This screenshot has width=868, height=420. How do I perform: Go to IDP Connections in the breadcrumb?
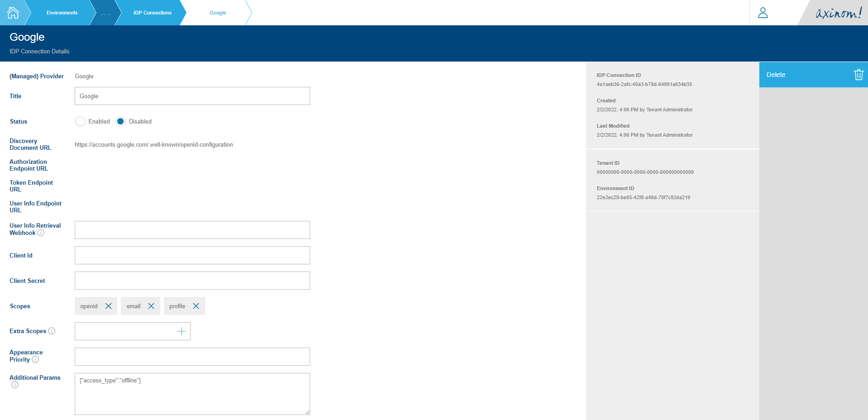(152, 13)
